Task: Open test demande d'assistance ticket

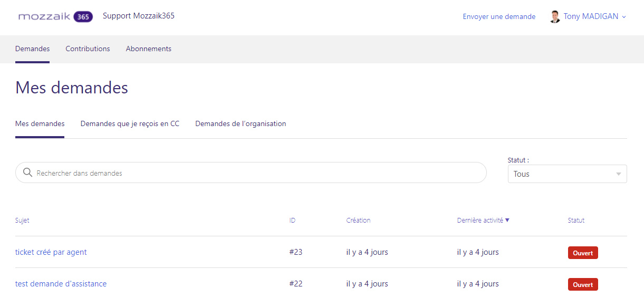Action: [61, 284]
